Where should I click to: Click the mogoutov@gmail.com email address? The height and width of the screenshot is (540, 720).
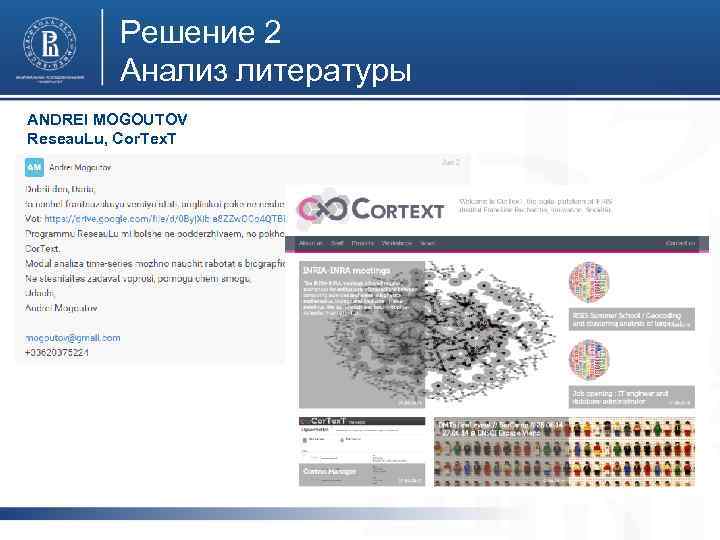[73, 338]
